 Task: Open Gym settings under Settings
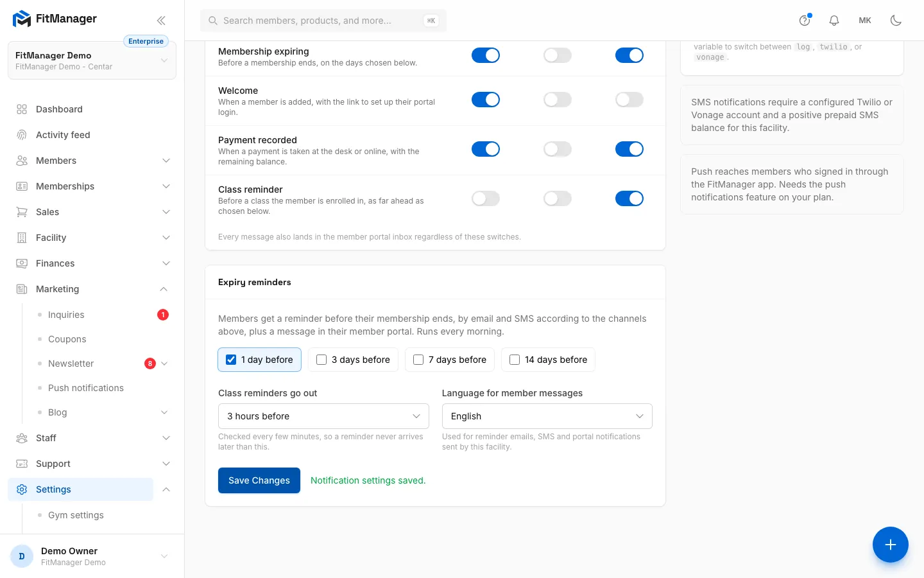76,515
